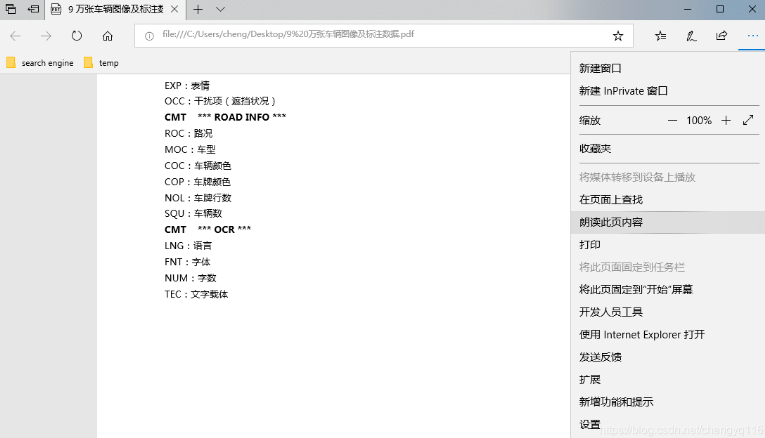Select 打印 menu entry
Viewport: 765px width, 438px height.
coord(667,245)
